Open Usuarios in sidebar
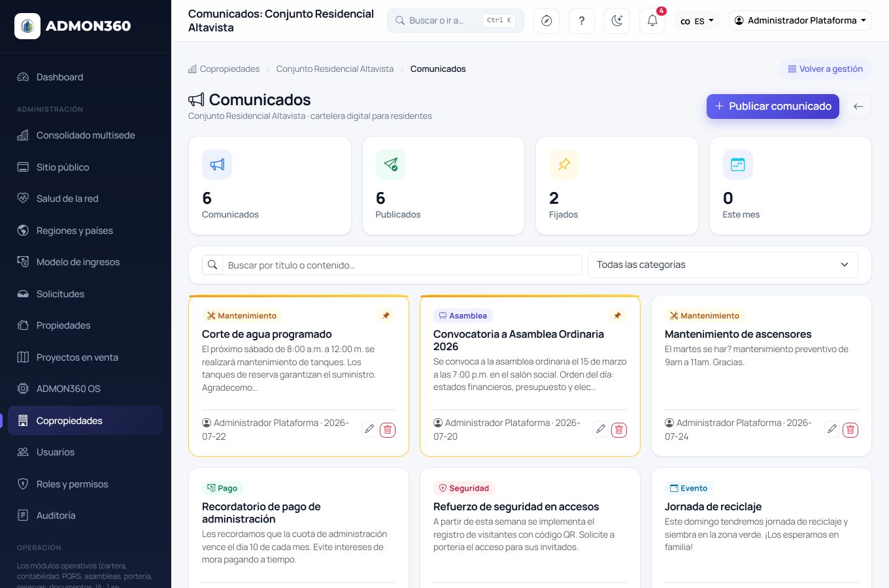The height and width of the screenshot is (588, 889). [85, 452]
